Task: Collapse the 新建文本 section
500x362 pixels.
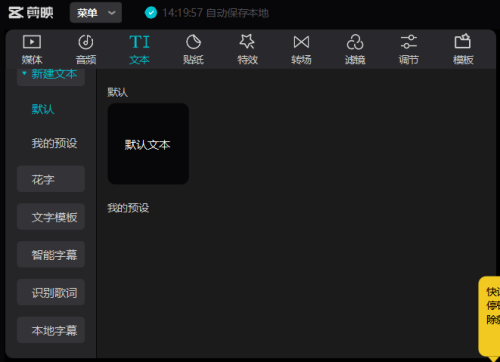Action: pos(51,75)
